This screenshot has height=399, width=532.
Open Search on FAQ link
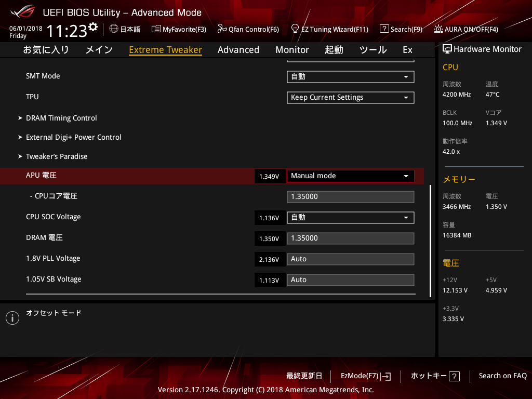coord(502,376)
